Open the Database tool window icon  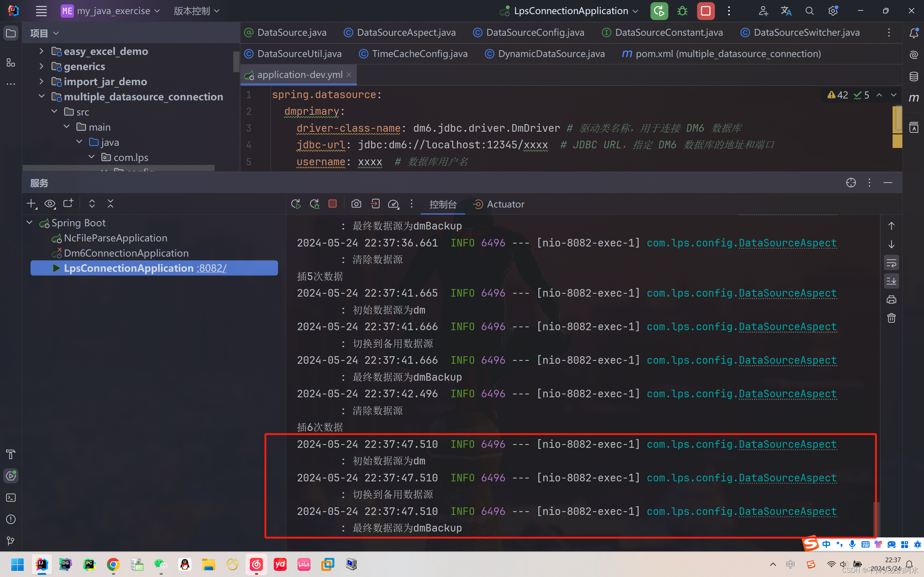(913, 77)
